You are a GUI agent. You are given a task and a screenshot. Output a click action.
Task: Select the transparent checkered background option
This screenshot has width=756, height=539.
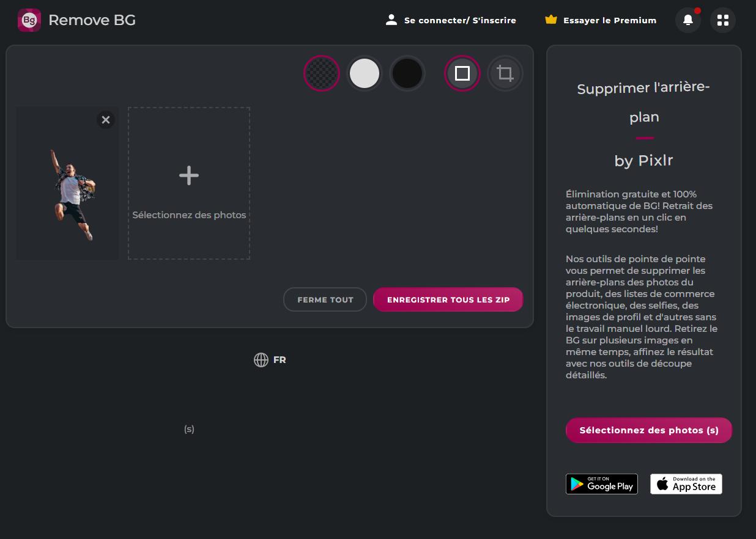[322, 73]
